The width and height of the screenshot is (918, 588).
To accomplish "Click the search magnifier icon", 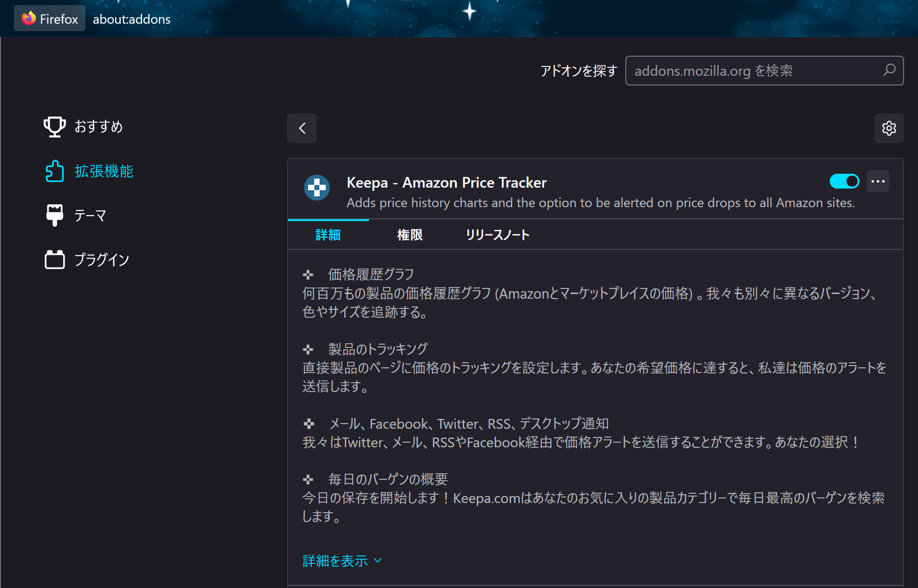I will (889, 70).
